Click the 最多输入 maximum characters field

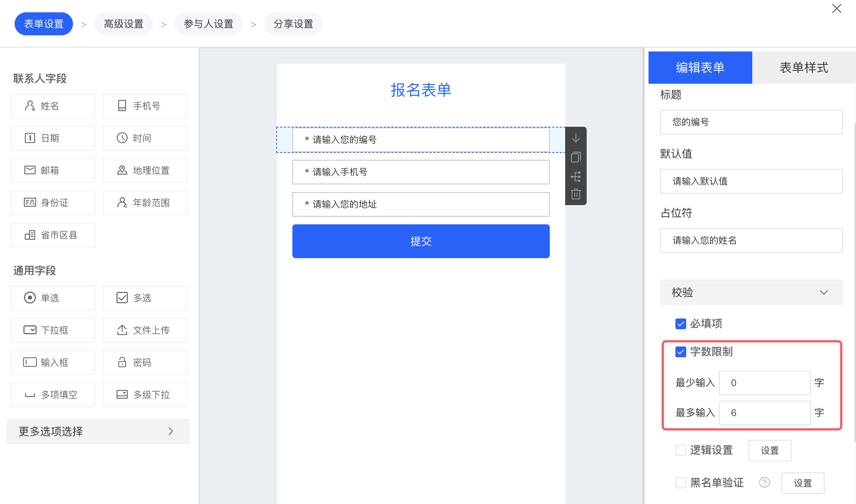tap(765, 413)
